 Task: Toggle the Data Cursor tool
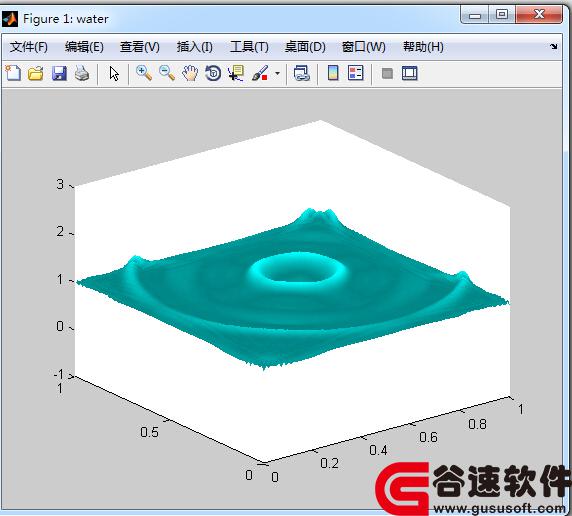click(x=236, y=73)
